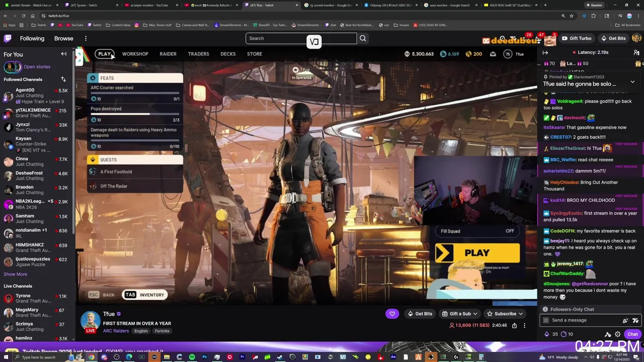Click Open stories in sidebar
Viewport: 644px width, 362px height.
click(x=37, y=66)
